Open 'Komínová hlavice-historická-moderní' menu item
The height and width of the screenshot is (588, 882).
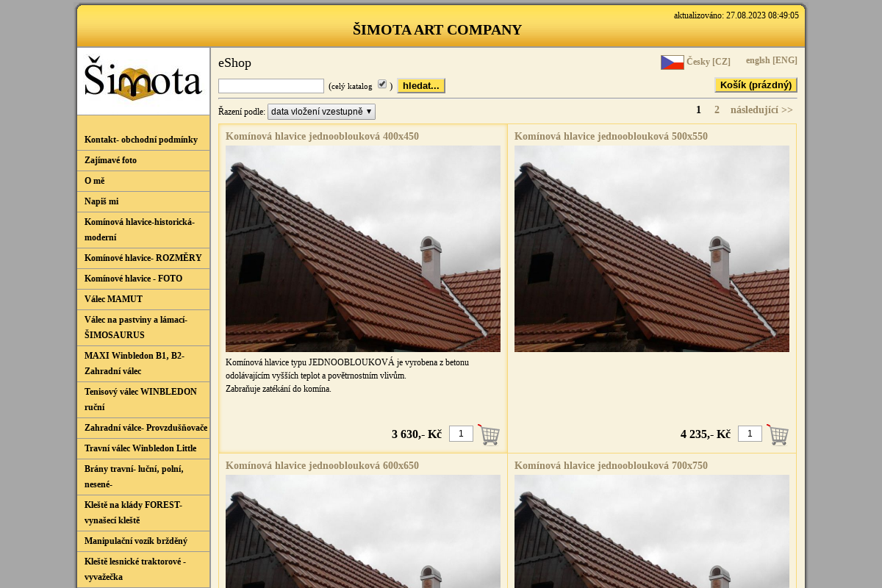[143, 229]
